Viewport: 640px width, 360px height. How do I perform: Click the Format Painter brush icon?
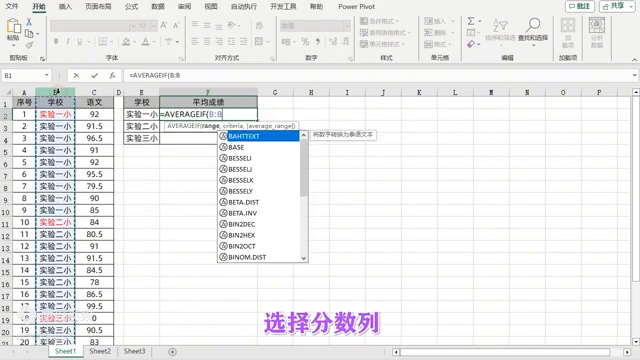(29, 45)
